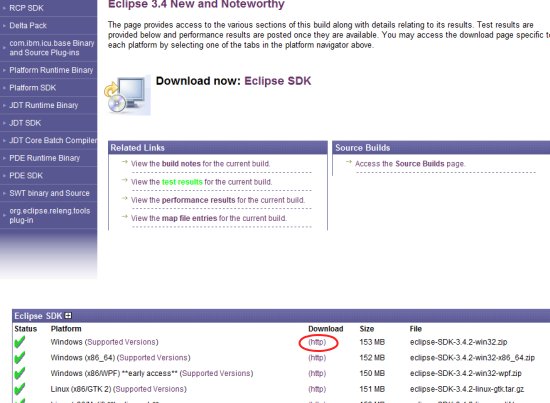
Task: Click green checkmark for Windows row
Action: pos(20,342)
